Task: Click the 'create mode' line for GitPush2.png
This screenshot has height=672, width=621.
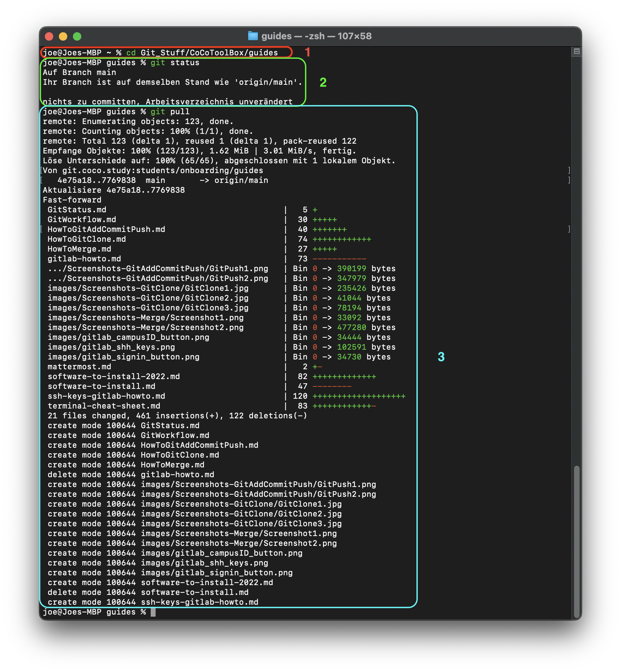Action: (212, 494)
